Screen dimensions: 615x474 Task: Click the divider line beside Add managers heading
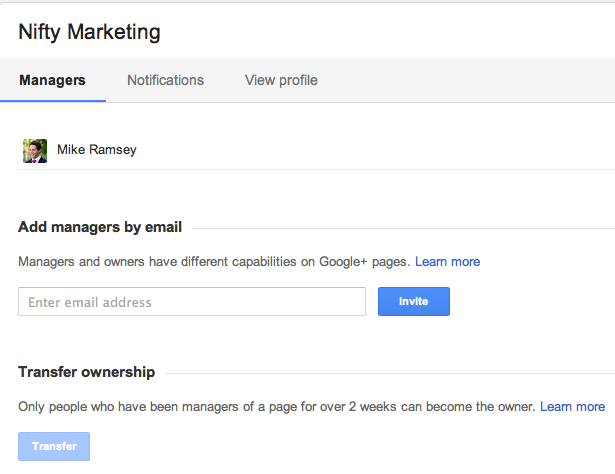pos(400,229)
